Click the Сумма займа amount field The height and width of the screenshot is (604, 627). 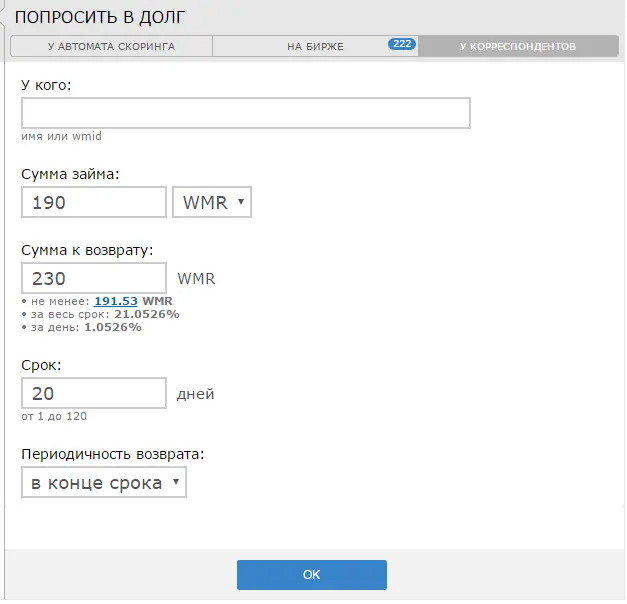coord(94,202)
